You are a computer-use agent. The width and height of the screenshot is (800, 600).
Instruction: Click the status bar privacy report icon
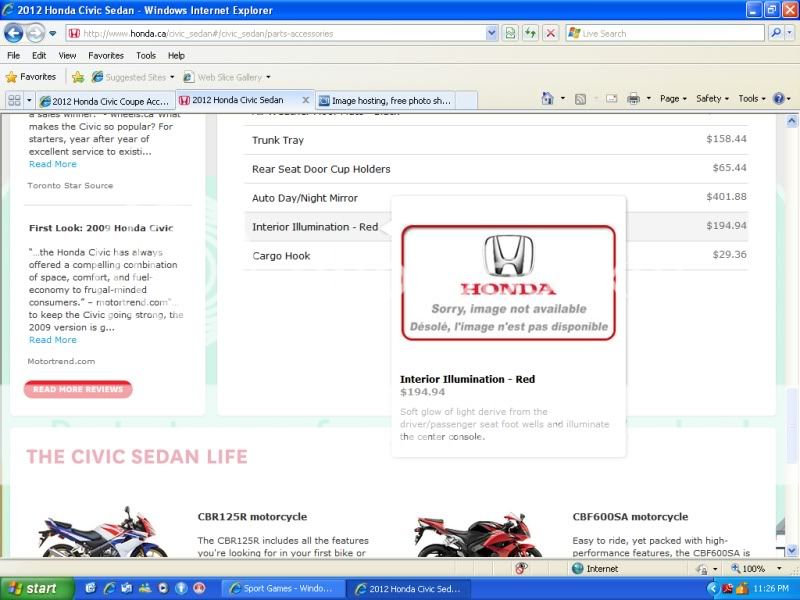click(521, 568)
